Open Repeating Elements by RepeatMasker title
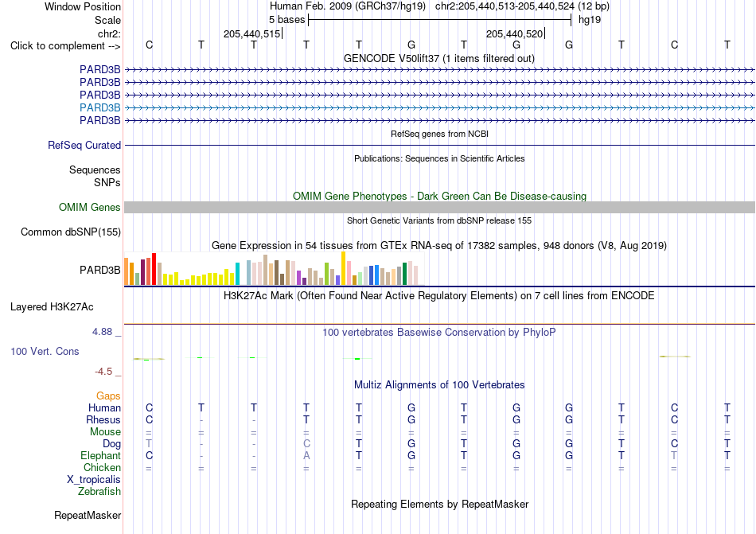Image resolution: width=756 pixels, height=534 pixels. pyautogui.click(x=439, y=504)
